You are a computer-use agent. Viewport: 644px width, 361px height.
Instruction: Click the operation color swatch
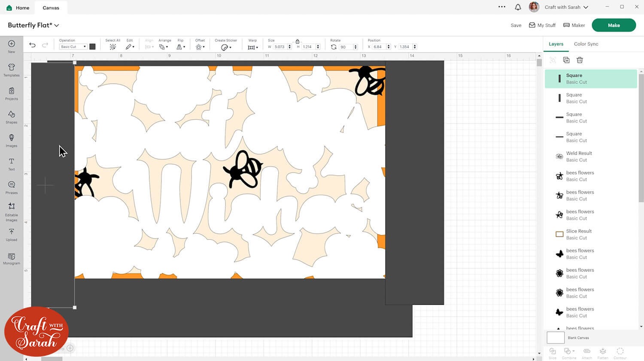(92, 47)
